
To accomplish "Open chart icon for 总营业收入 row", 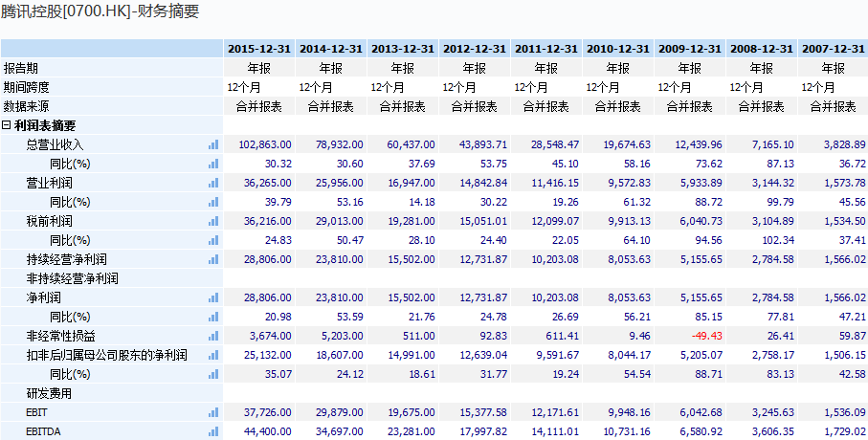I will 213,144.
